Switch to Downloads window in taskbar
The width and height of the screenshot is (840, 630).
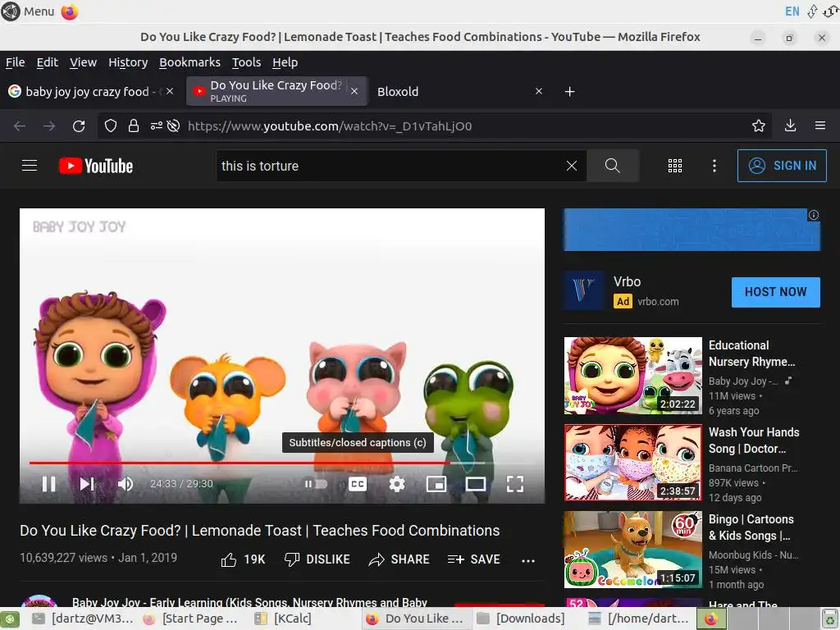click(x=521, y=619)
